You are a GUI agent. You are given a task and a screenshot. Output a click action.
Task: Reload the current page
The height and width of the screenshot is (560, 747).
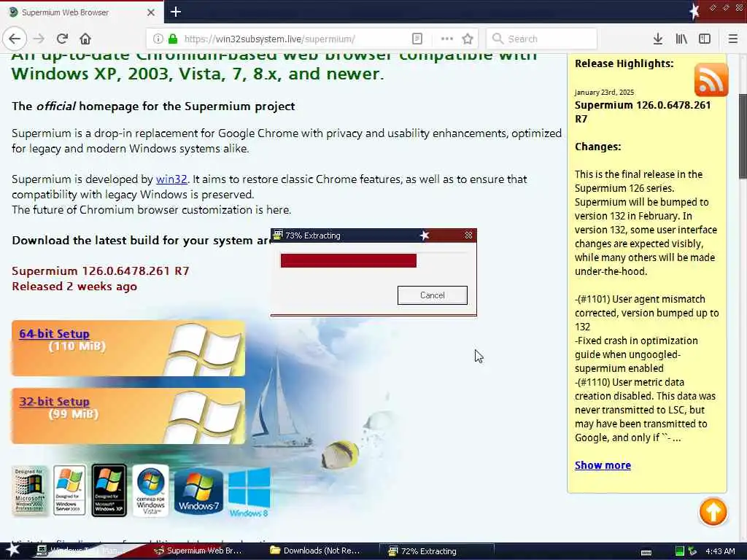point(62,39)
